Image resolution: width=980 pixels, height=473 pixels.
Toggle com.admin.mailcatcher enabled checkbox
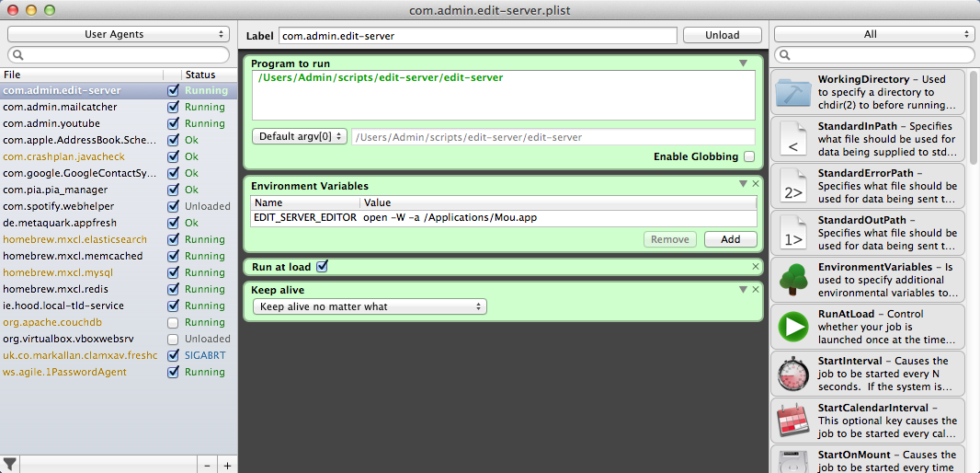[173, 107]
